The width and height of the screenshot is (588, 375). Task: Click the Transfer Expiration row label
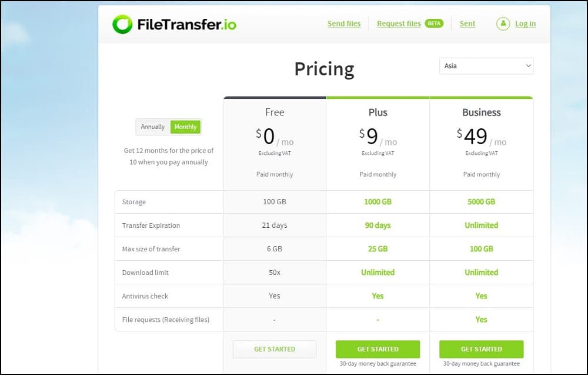coord(151,225)
